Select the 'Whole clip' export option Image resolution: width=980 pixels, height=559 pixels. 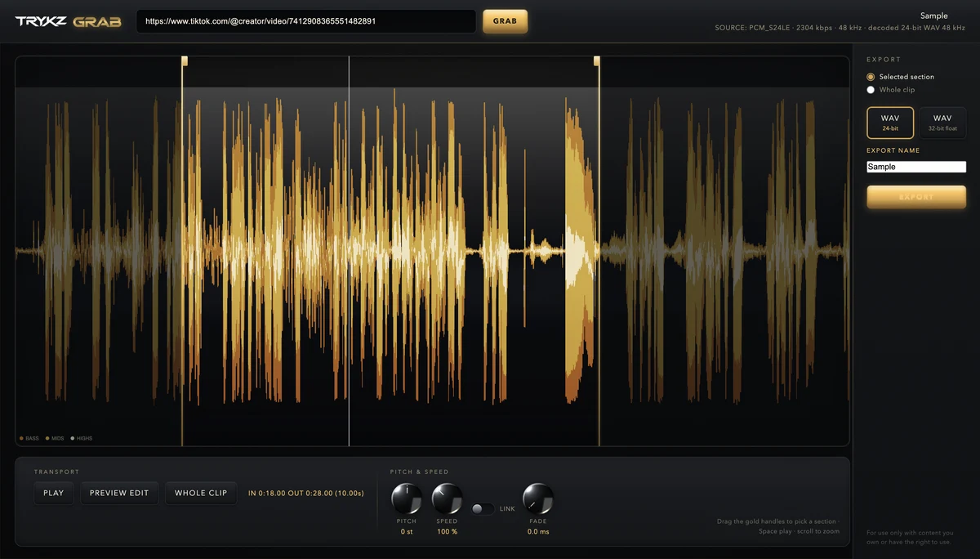pyautogui.click(x=871, y=90)
